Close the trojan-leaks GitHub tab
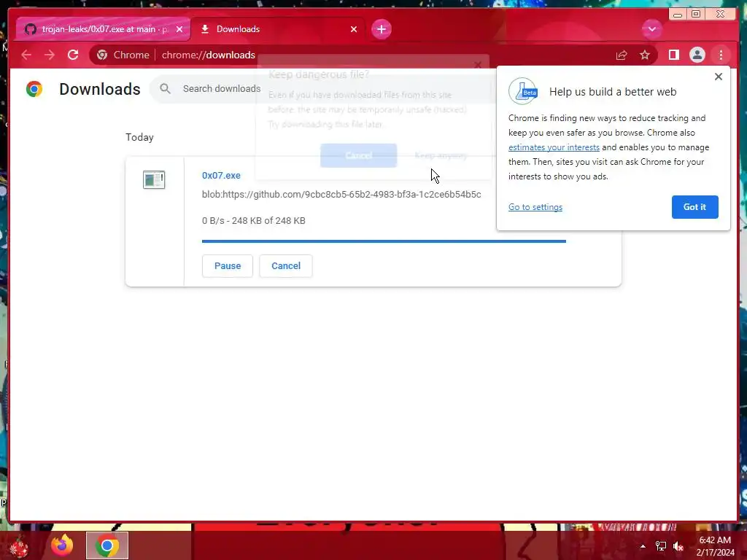Screen dimensions: 747x560 179,29
